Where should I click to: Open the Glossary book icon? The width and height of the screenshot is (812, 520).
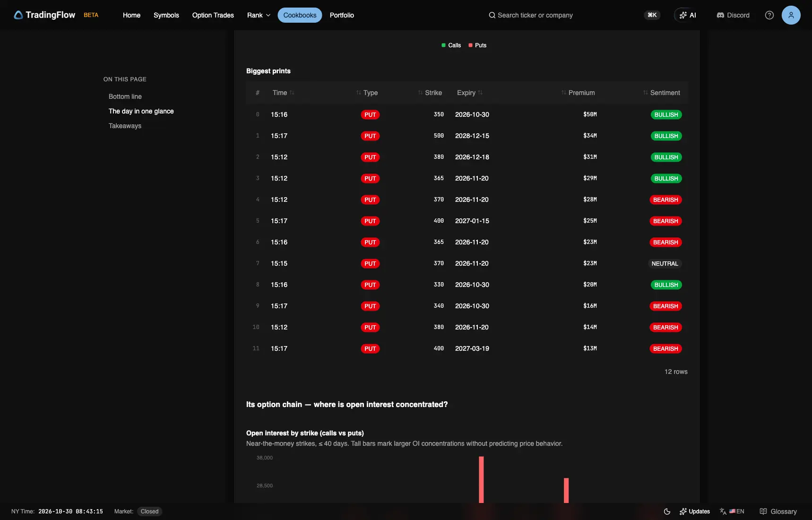click(x=763, y=511)
